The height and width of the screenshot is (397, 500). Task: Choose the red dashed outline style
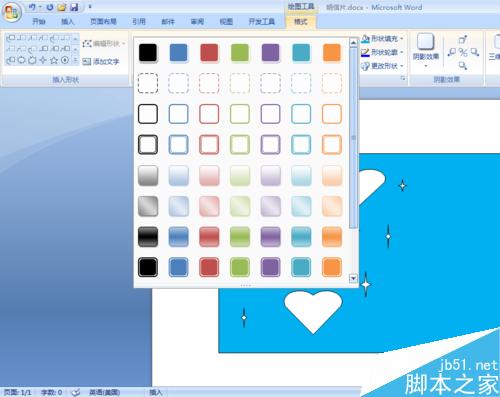coord(209,83)
